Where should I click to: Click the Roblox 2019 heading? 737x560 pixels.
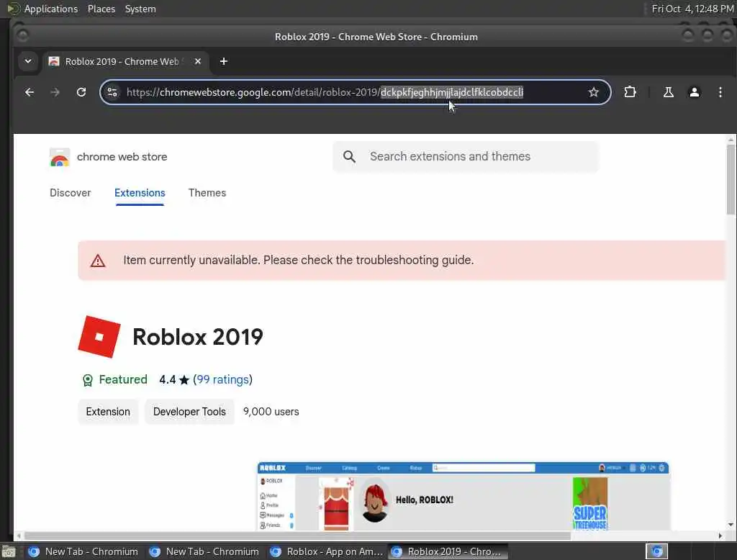click(x=198, y=337)
